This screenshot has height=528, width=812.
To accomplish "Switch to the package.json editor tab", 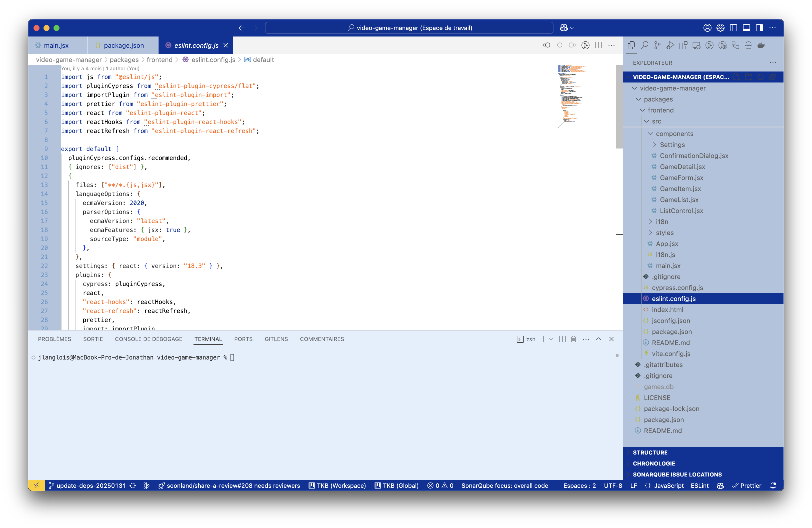I will coord(123,45).
